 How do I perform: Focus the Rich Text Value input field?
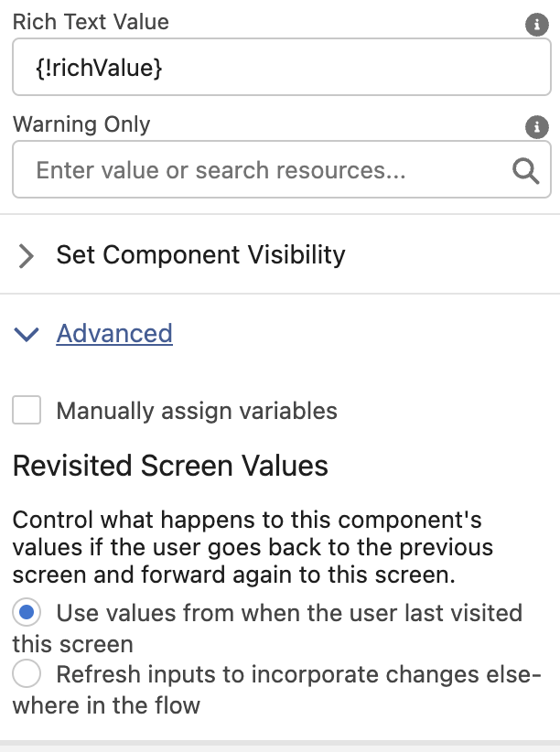tap(275, 66)
